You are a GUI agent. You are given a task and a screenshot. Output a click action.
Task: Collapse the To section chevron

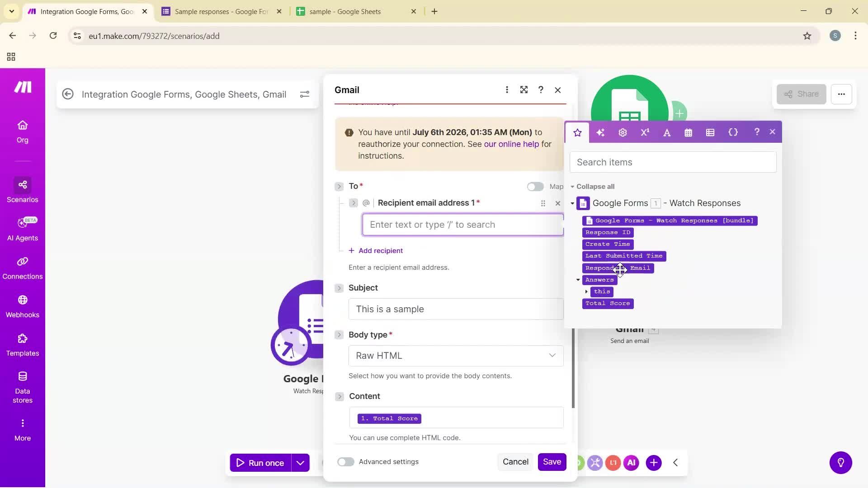click(339, 186)
